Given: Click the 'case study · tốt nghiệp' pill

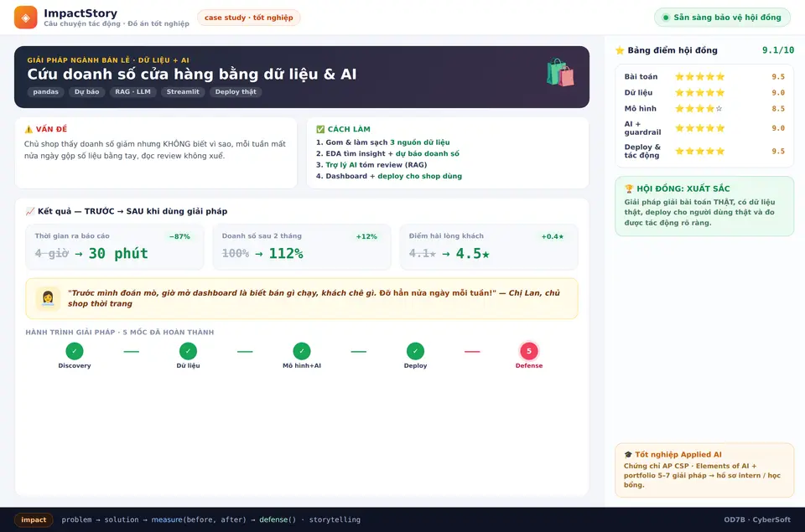Looking at the screenshot, I should pyautogui.click(x=249, y=18).
